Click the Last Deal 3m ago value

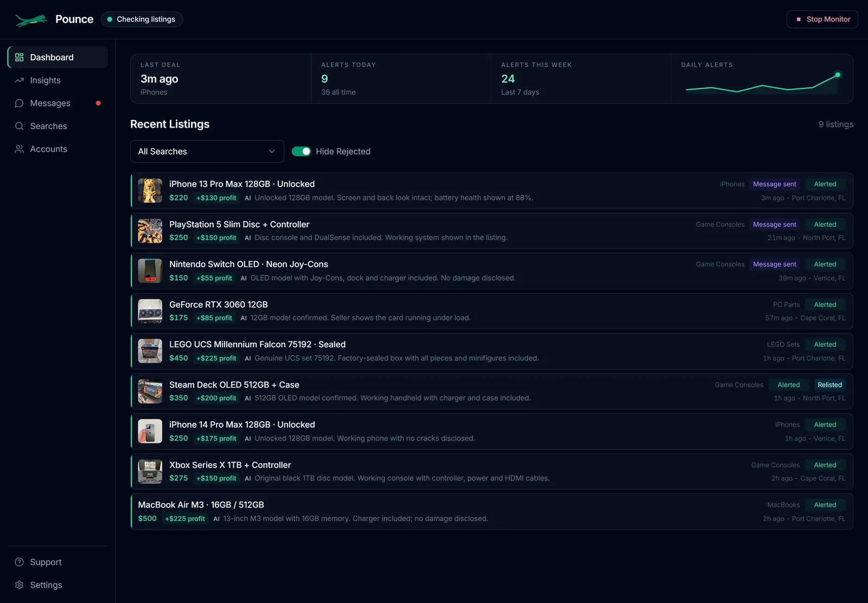tap(159, 79)
